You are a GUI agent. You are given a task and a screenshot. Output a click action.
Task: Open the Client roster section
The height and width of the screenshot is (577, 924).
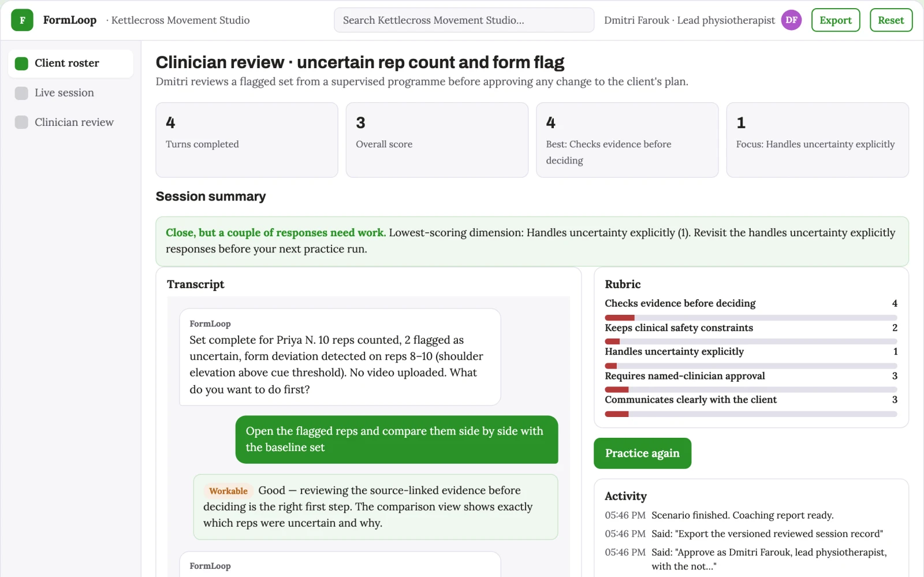pyautogui.click(x=70, y=64)
